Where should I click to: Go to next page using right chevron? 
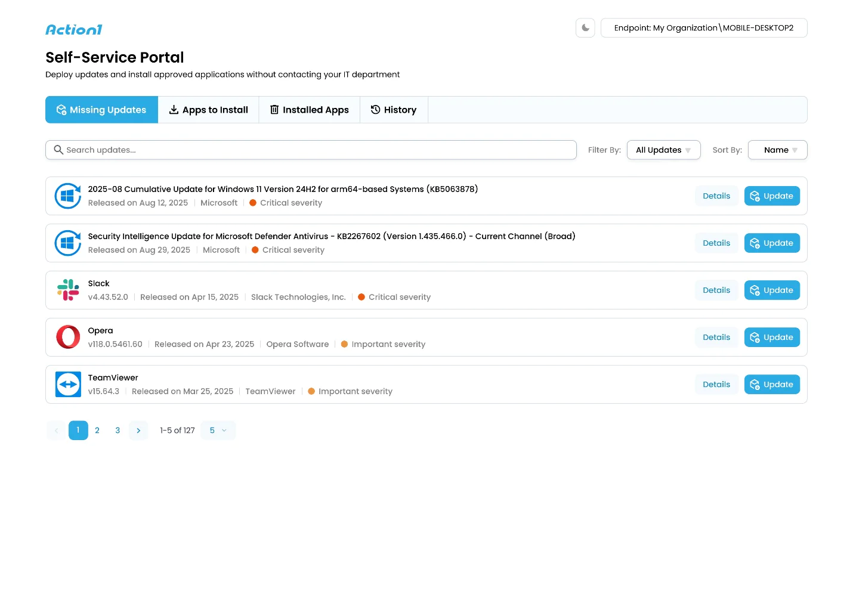point(138,431)
